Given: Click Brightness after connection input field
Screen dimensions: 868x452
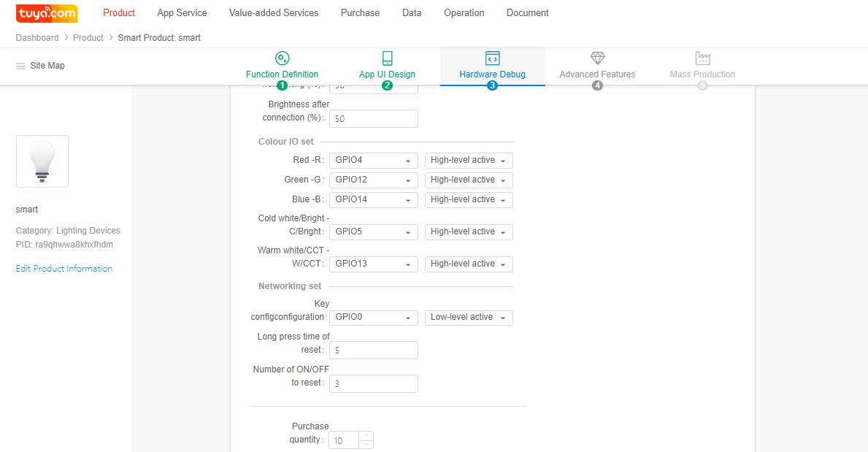Looking at the screenshot, I should (374, 118).
